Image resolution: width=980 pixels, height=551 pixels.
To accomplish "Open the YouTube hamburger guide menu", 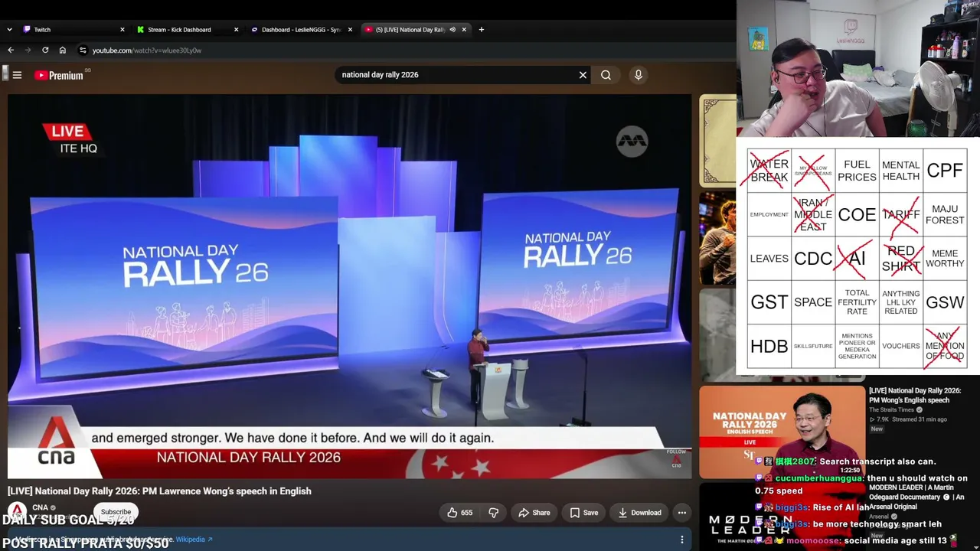I will 17,75.
